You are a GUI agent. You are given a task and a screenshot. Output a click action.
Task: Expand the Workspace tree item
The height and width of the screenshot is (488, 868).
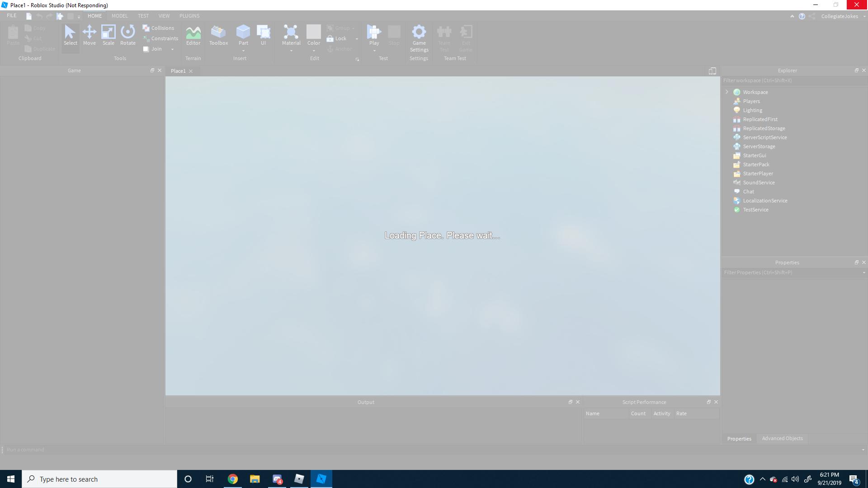click(x=726, y=92)
